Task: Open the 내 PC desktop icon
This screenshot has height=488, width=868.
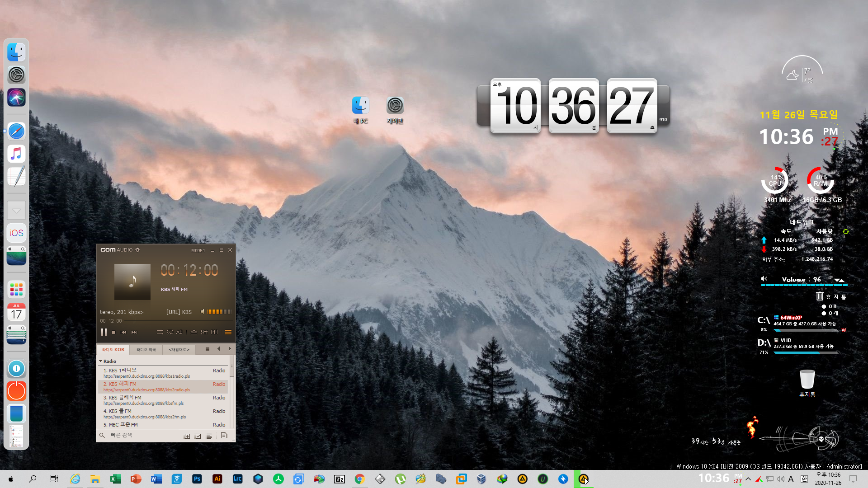Action: tap(360, 110)
